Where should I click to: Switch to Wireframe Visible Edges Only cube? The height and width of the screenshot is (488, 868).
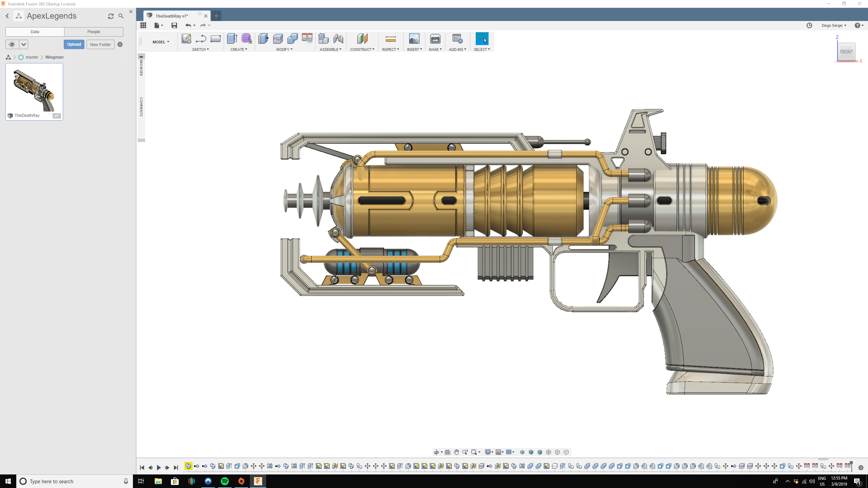[x=566, y=452]
